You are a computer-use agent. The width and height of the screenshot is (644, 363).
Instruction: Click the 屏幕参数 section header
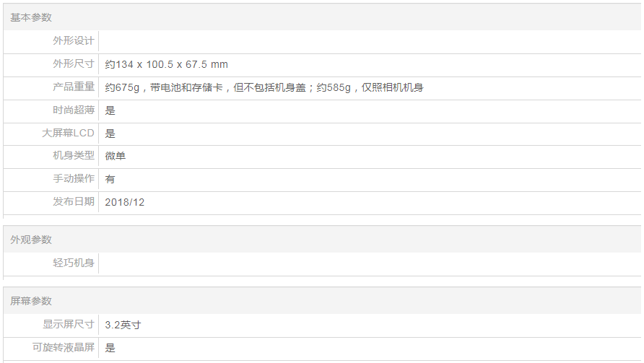[x=31, y=301]
